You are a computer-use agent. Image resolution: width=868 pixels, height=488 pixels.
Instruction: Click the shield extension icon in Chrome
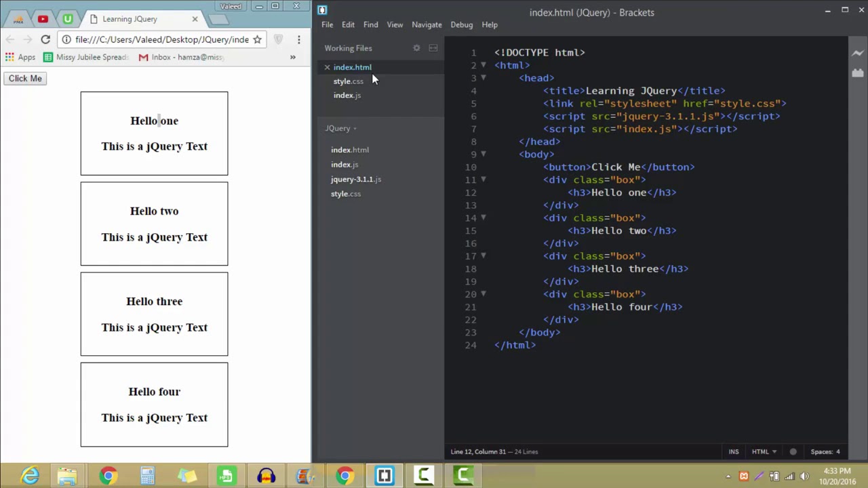pos(278,39)
